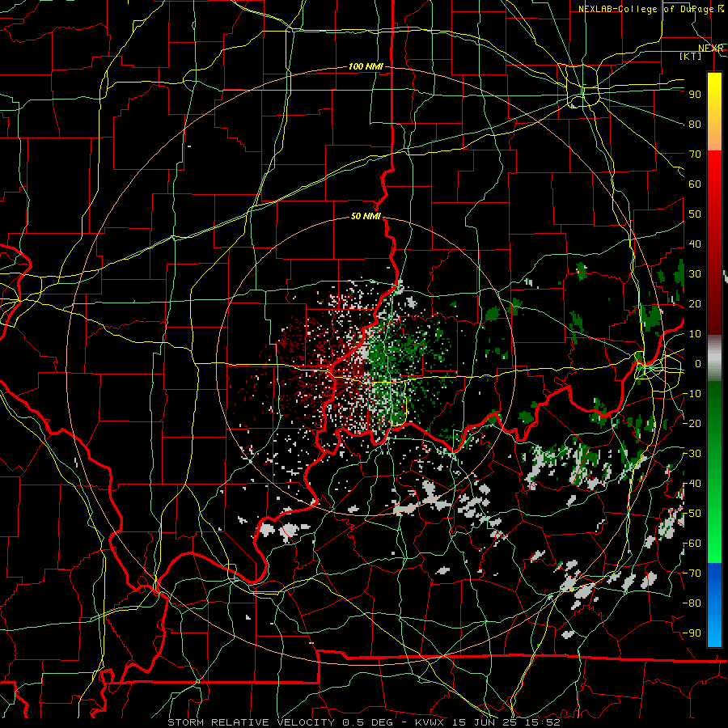The width and height of the screenshot is (728, 728).
Task: Click the "50" scale value
Action: (x=695, y=214)
